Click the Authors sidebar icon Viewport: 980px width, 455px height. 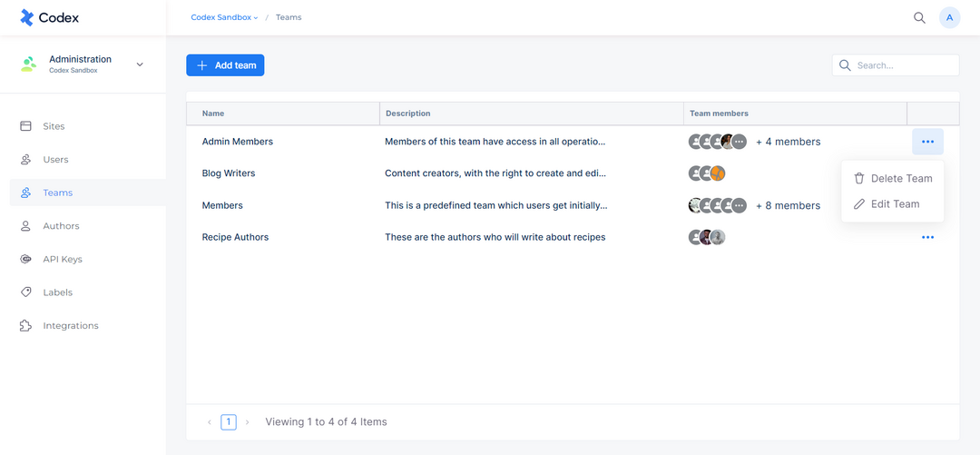[x=25, y=226]
